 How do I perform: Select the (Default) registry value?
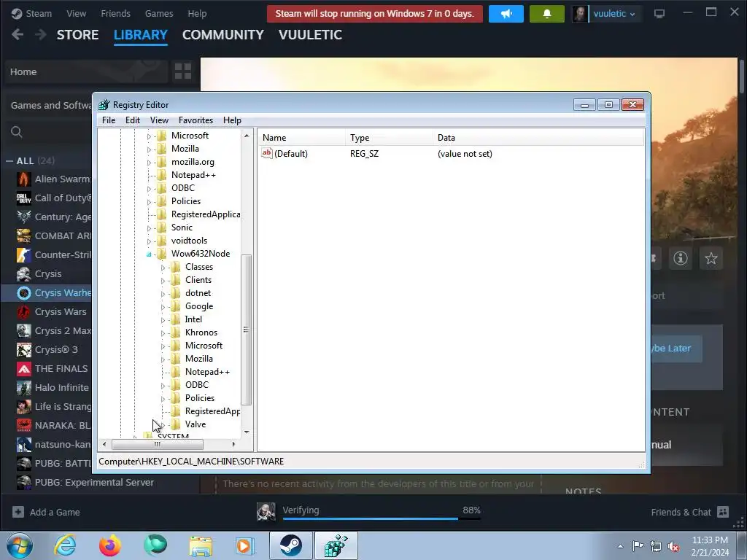[290, 154]
